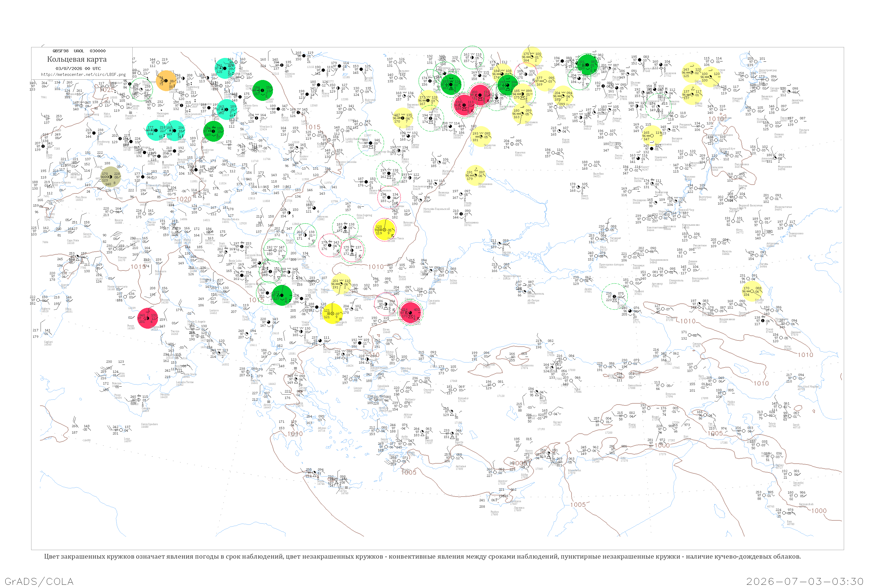Image resolution: width=882 pixels, height=588 pixels.
Task: Click the 'Kayseri' station label
Action: tap(557, 422)
